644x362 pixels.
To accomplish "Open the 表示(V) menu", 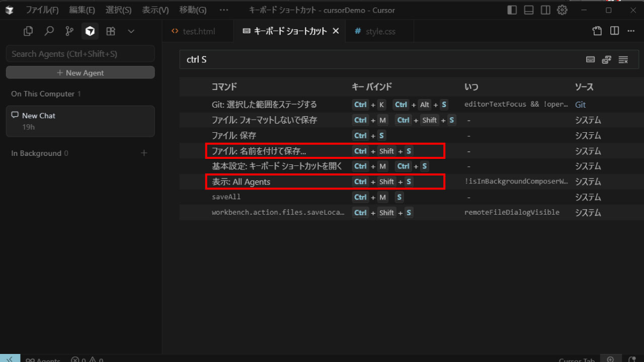I will click(155, 10).
